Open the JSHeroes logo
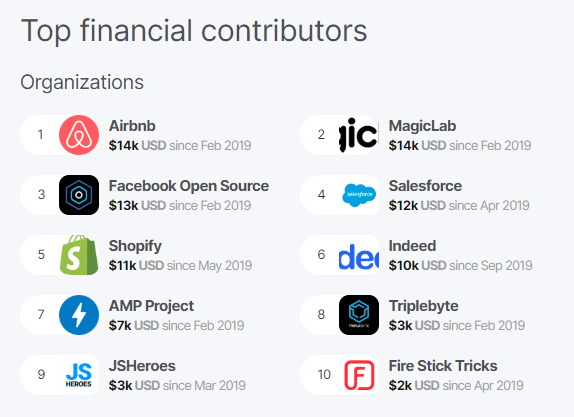The width and height of the screenshot is (574, 417). [79, 375]
